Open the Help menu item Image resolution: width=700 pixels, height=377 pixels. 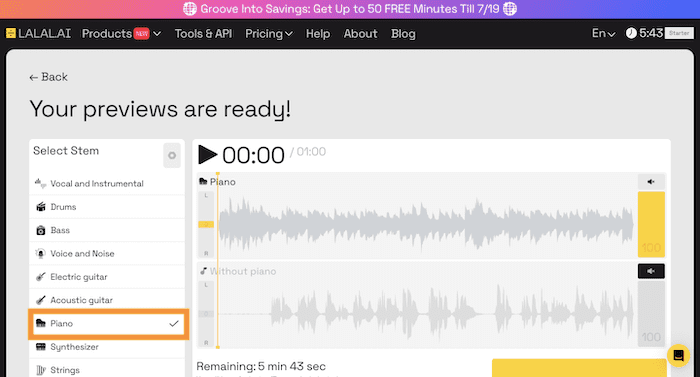coord(318,34)
